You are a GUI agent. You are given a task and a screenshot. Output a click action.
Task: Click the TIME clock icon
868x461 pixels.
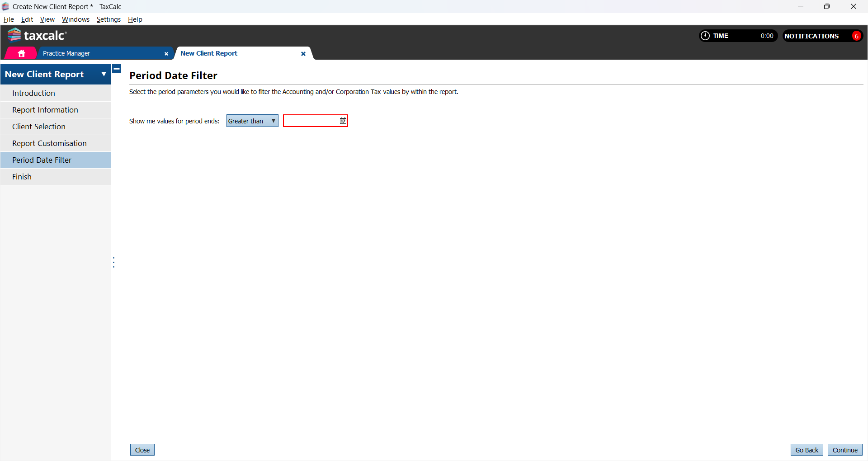point(705,36)
